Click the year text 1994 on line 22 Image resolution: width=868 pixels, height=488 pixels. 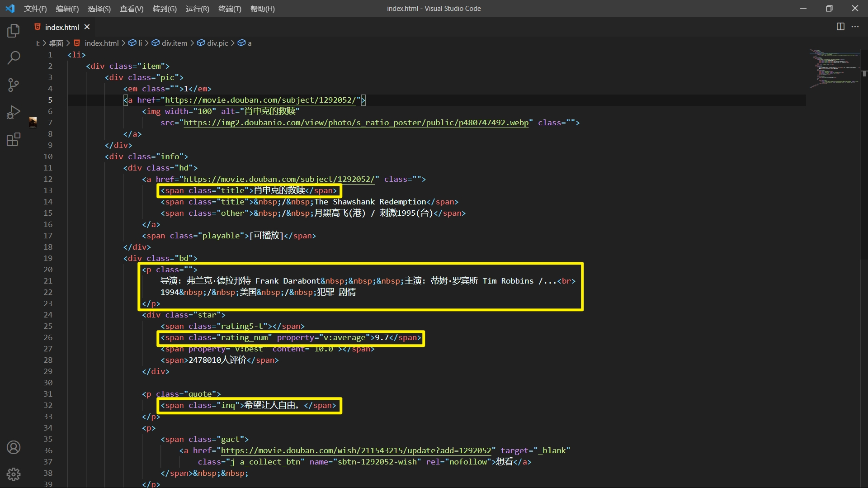[x=170, y=292]
